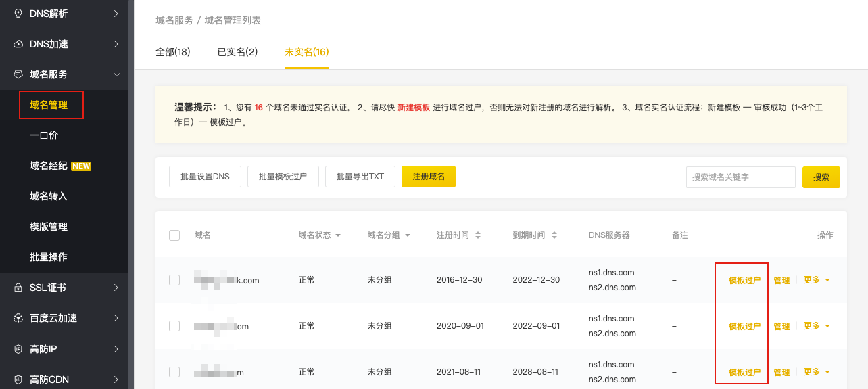Click the 新建模板 link in the notice
The height and width of the screenshot is (389, 868).
pyautogui.click(x=413, y=108)
